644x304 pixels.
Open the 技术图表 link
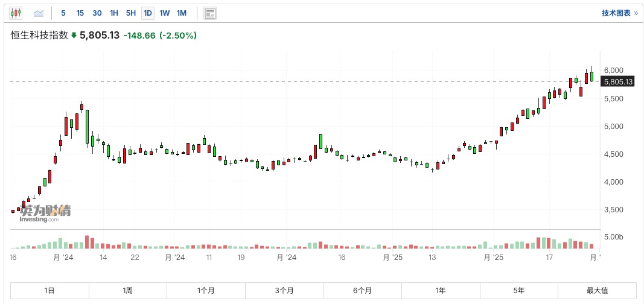[x=616, y=13]
